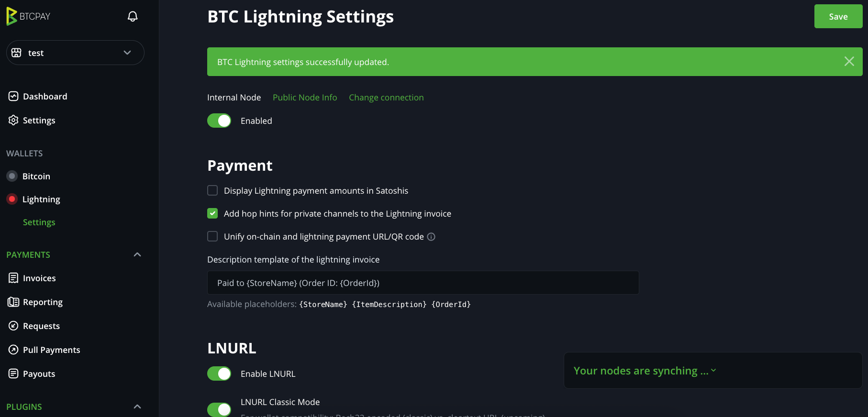The height and width of the screenshot is (417, 868).
Task: Enable displaying Lightning amounts in Satoshis
Action: click(212, 190)
